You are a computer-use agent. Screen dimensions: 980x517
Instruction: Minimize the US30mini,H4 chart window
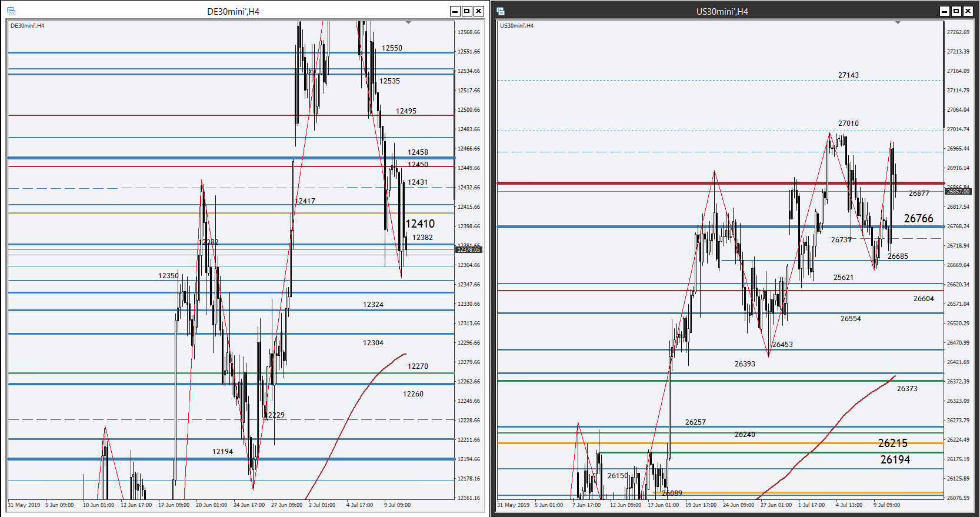(945, 11)
